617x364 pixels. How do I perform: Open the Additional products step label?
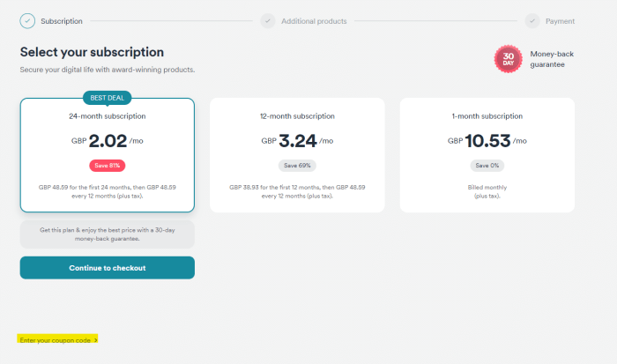click(314, 20)
